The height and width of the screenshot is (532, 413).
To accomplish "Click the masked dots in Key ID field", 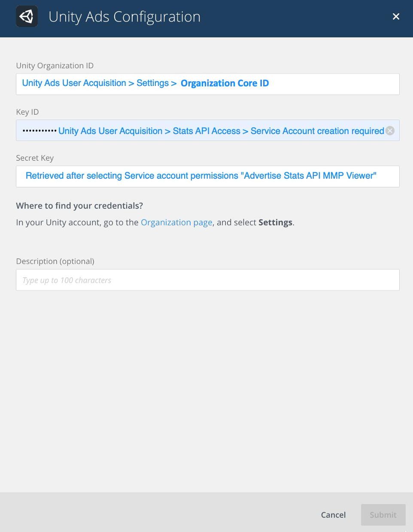I will tap(39, 131).
